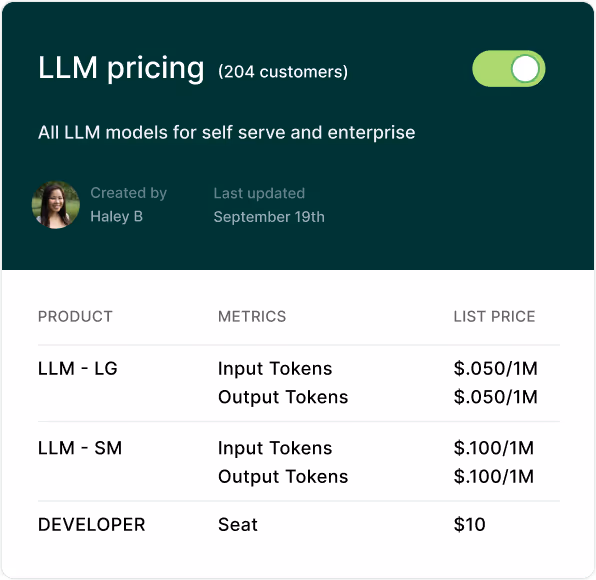This screenshot has height=580, width=596.
Task: Select the DEVELOPER product row
Action: (299, 525)
